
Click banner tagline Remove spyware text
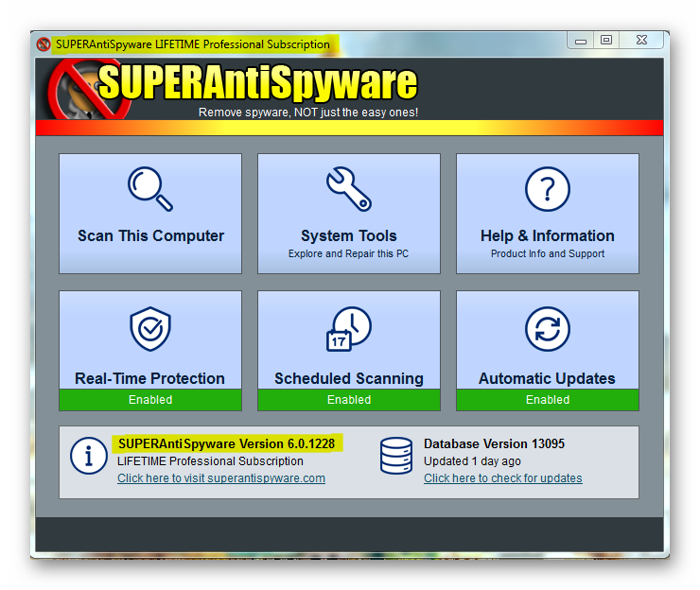(308, 112)
